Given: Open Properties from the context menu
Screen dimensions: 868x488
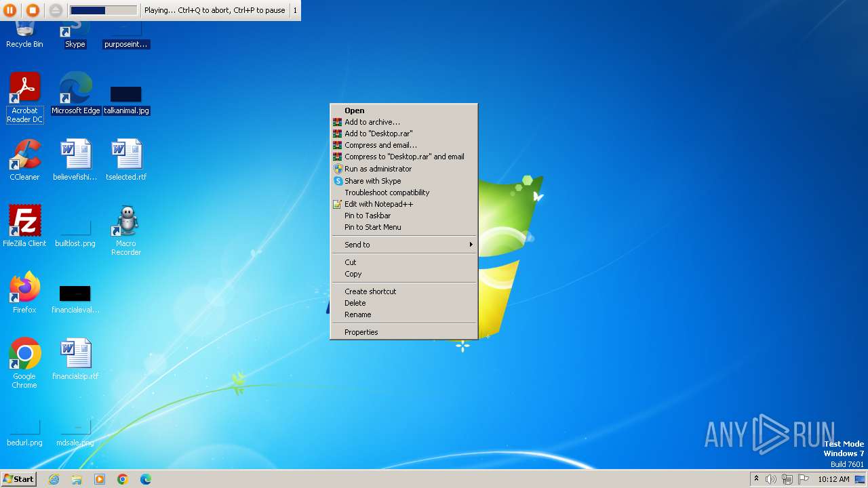Looking at the screenshot, I should (x=403, y=332).
